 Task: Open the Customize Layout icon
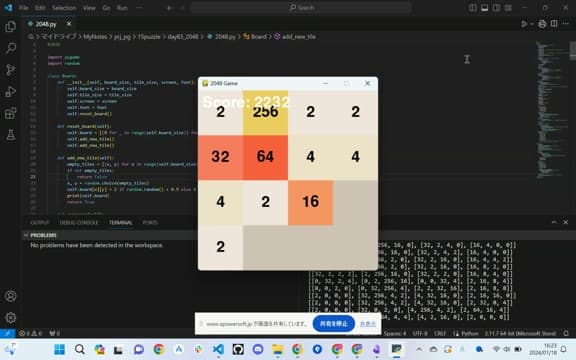508,8
